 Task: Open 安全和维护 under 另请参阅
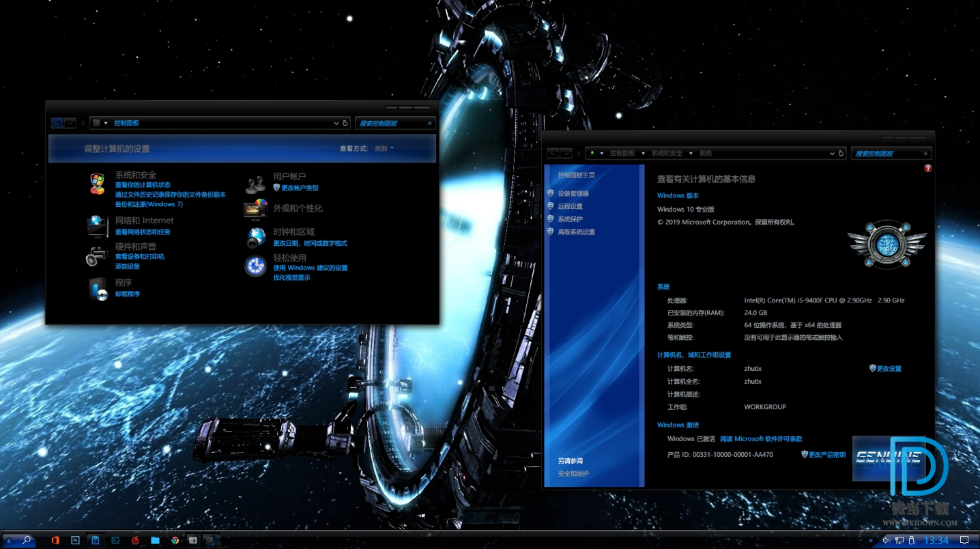[x=573, y=473]
